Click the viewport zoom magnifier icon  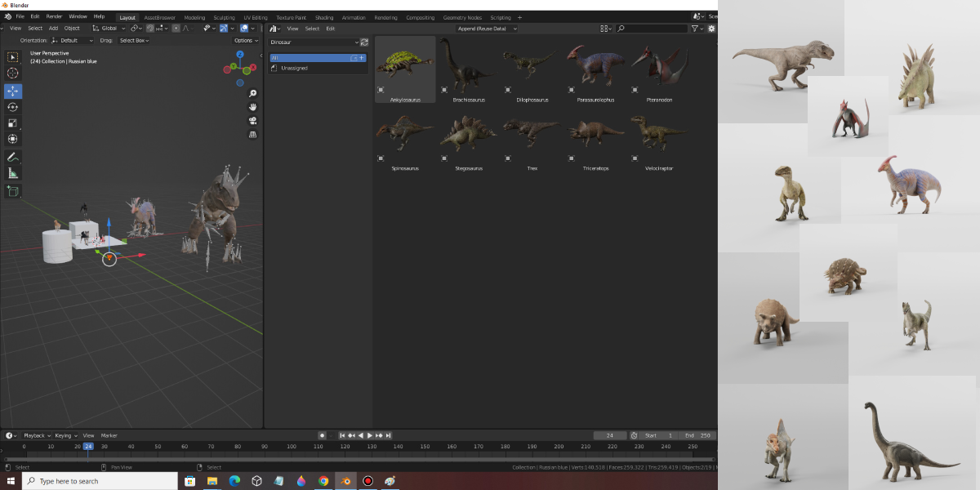pos(253,93)
